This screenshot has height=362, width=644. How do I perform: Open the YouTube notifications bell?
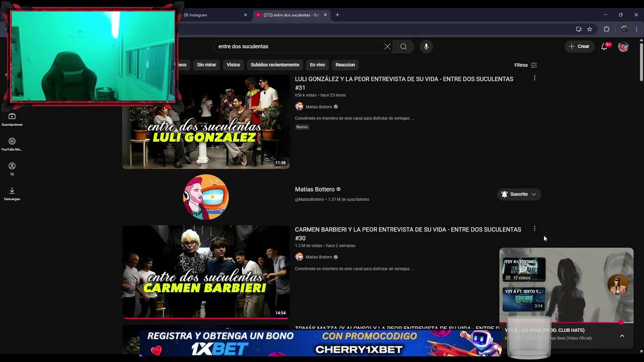point(605,46)
